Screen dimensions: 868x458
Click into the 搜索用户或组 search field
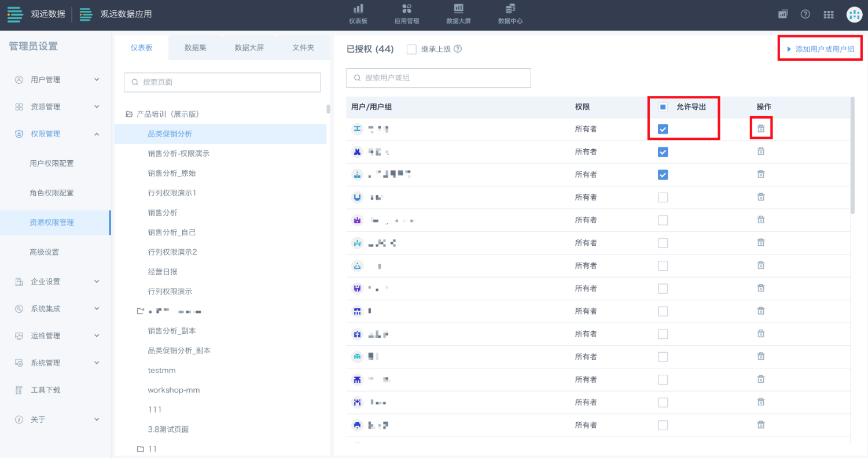pyautogui.click(x=439, y=77)
